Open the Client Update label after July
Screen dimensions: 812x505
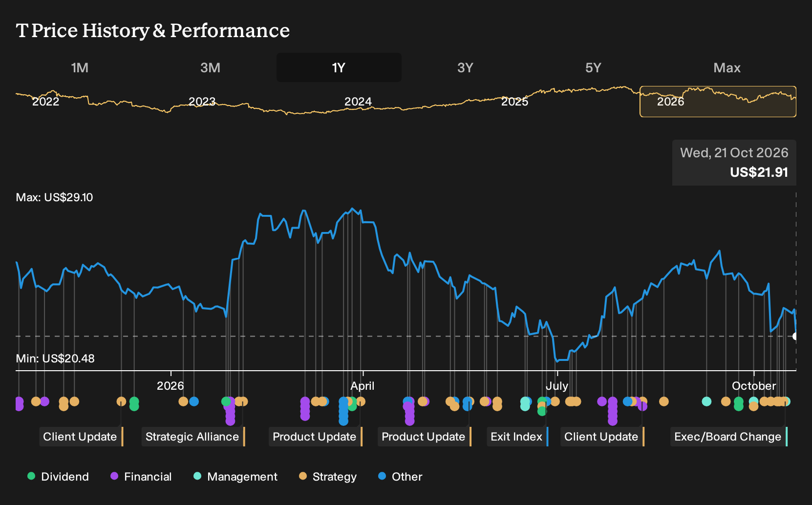click(602, 437)
